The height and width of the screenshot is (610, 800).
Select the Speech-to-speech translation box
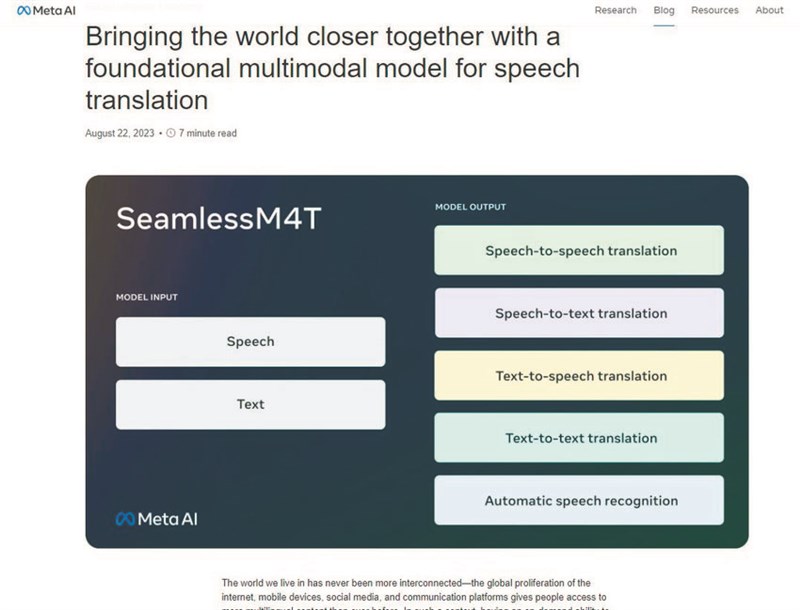coord(580,251)
